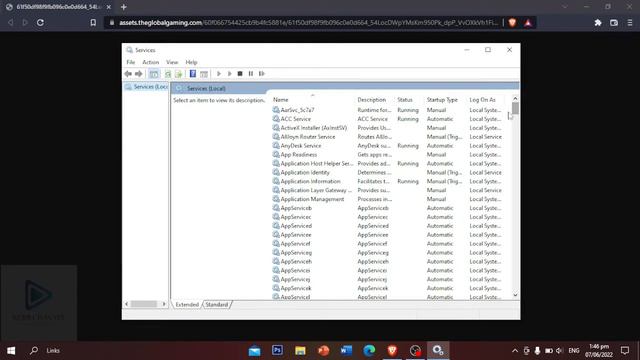Open Brave Shields lion icon
Image resolution: width=640 pixels, height=360 pixels.
[x=512, y=22]
